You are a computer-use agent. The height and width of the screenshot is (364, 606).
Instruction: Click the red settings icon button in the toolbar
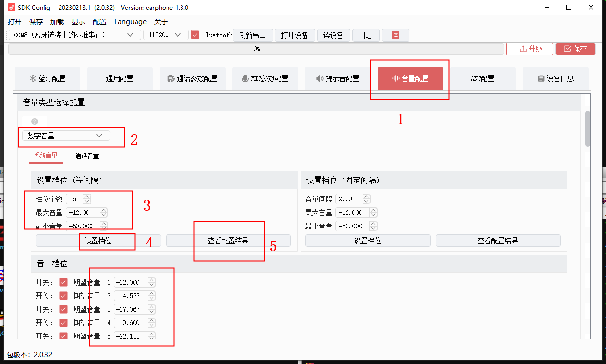[x=395, y=35]
